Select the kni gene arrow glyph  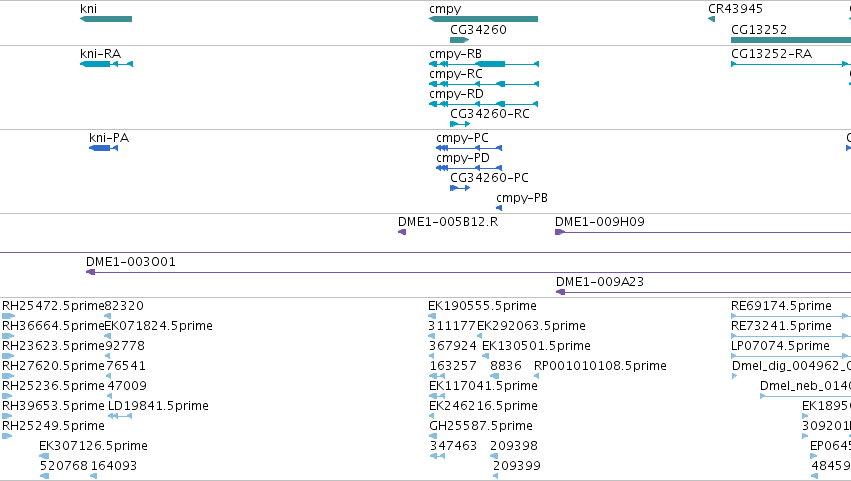[x=106, y=19]
